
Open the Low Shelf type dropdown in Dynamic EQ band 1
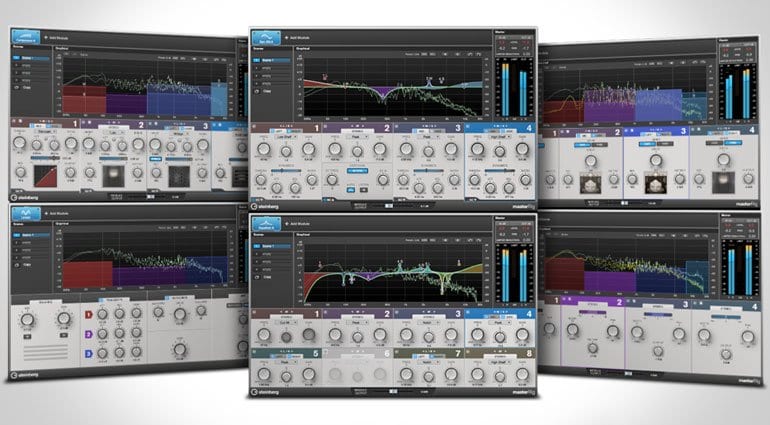[286, 137]
